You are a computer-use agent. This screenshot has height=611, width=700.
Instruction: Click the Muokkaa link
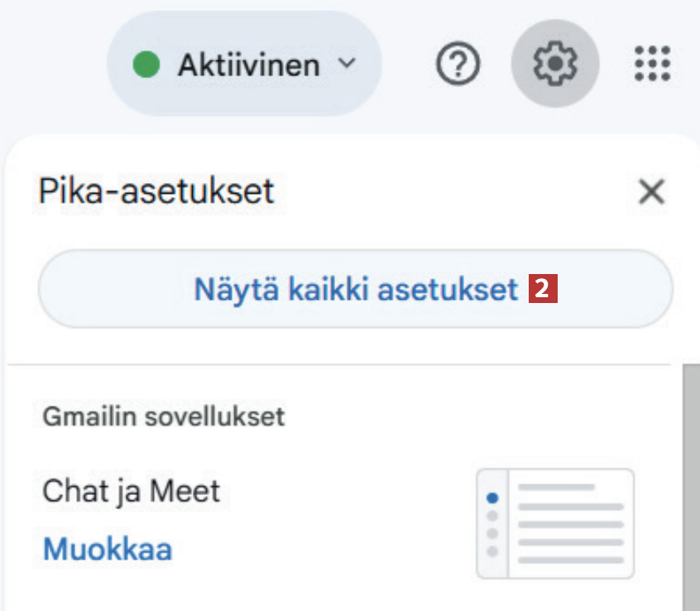click(x=108, y=548)
